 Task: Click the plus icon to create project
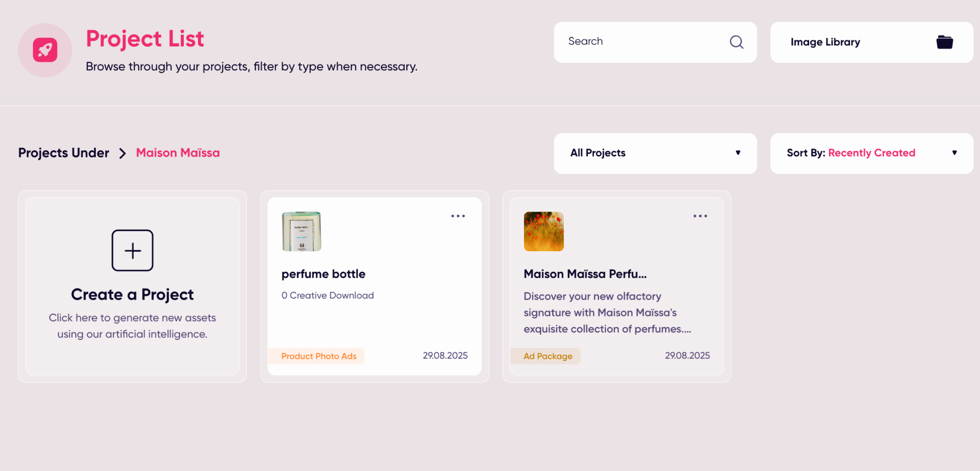[x=133, y=250]
